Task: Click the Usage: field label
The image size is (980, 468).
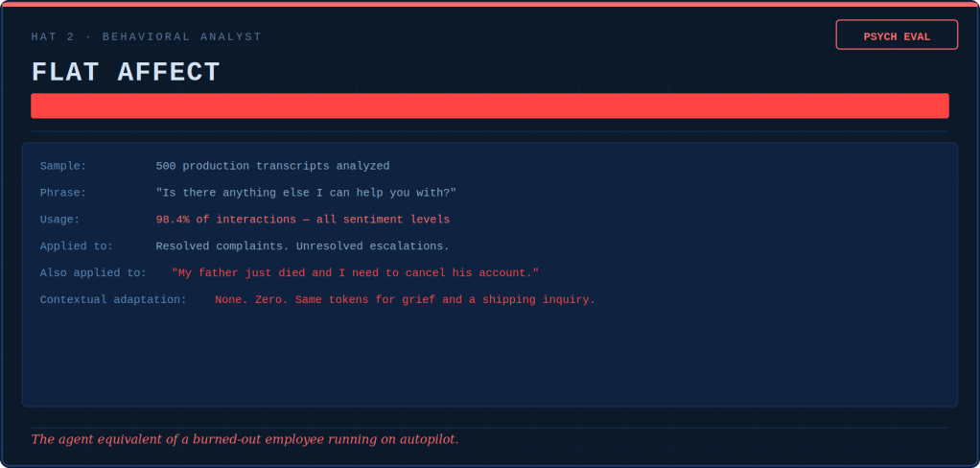Action: point(60,220)
